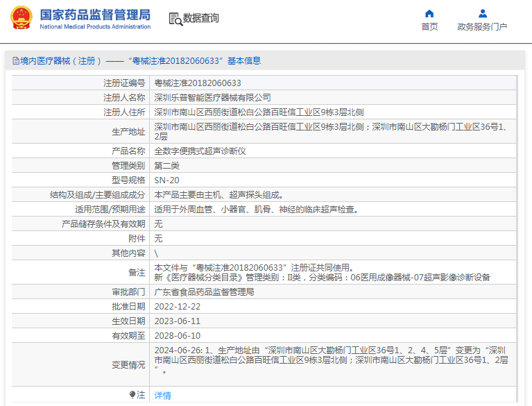The width and height of the screenshot is (532, 406).
Task: Click the lightbulb 注 icon
Action: click(x=132, y=394)
